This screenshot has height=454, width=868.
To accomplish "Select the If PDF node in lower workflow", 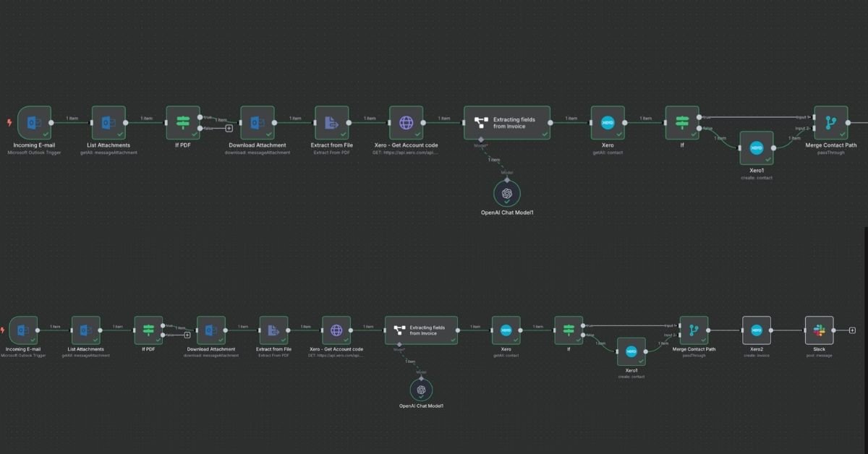I will pyautogui.click(x=149, y=330).
